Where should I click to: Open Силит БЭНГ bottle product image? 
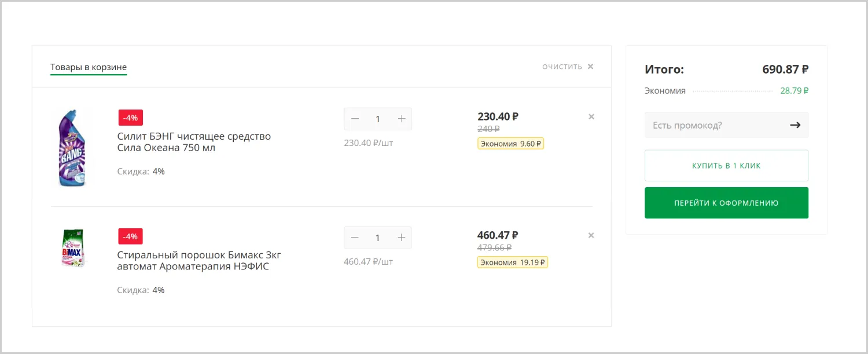click(73, 148)
